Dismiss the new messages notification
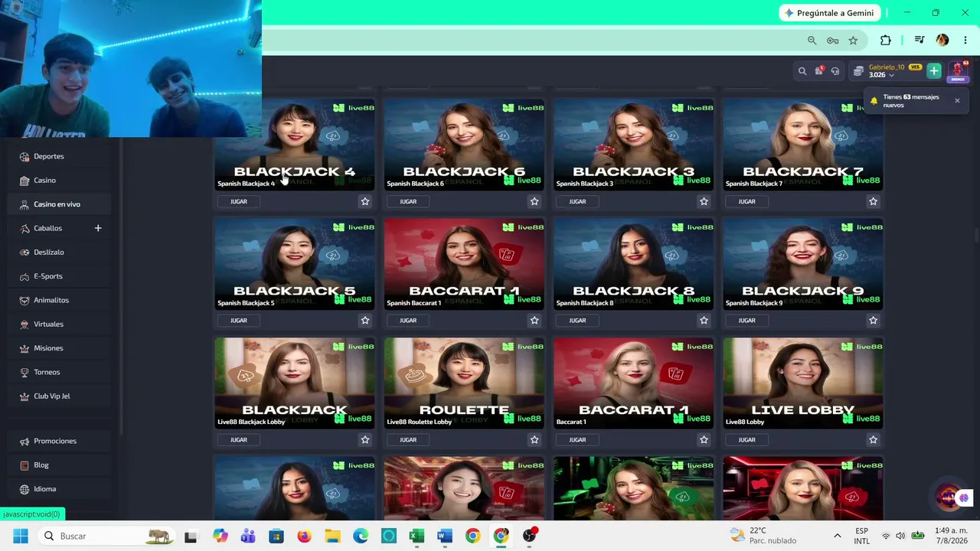The height and width of the screenshot is (551, 980). (956, 100)
